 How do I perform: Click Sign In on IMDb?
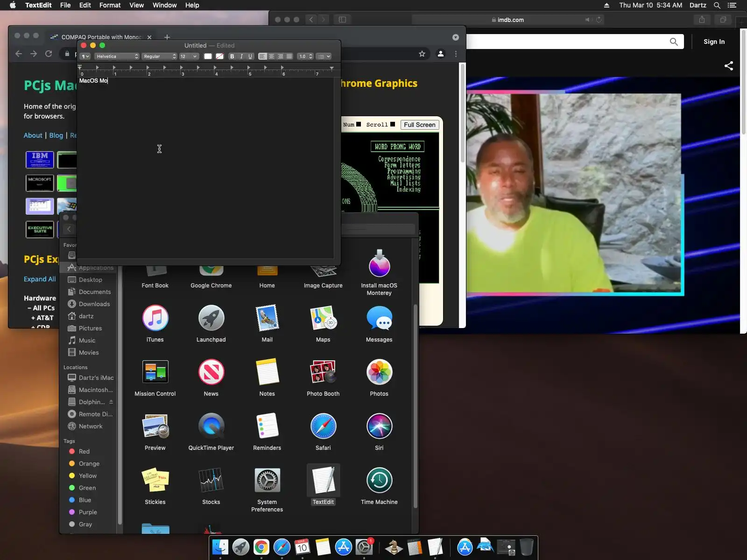point(714,42)
